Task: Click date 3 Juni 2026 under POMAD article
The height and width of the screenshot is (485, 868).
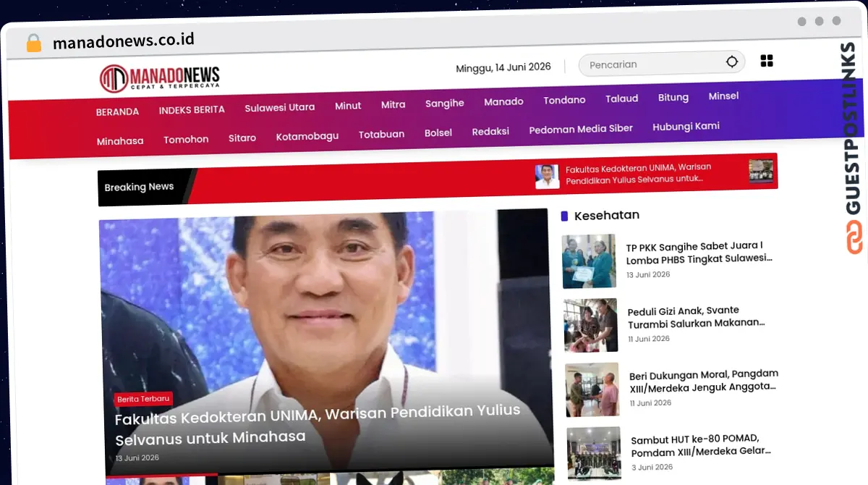Action: 651,468
